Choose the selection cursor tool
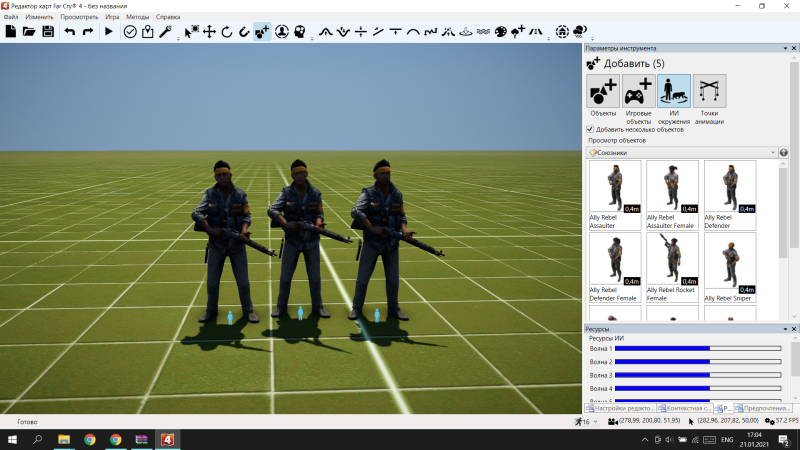Screen dimensions: 800x450 (192, 32)
